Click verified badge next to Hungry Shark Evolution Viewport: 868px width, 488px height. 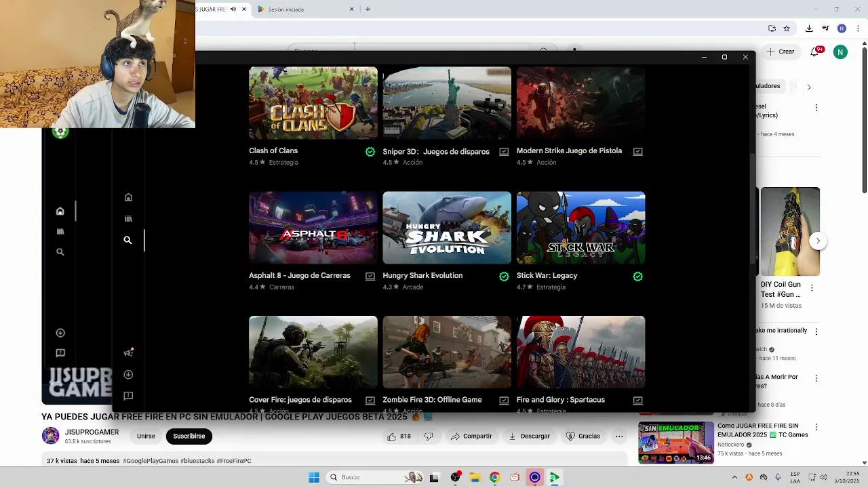click(x=504, y=277)
